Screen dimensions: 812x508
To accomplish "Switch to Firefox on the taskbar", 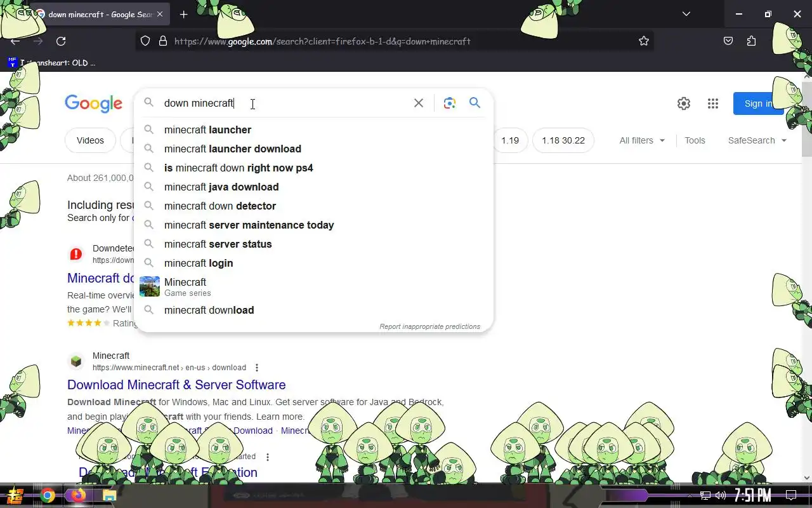I will point(78,495).
